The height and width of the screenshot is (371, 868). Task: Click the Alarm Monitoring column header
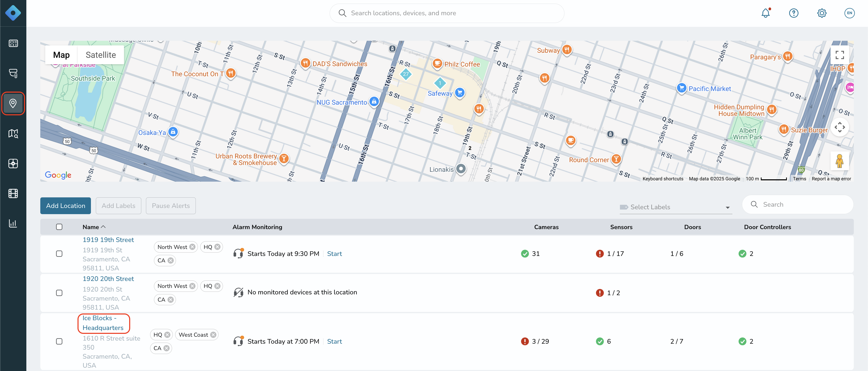coord(257,227)
